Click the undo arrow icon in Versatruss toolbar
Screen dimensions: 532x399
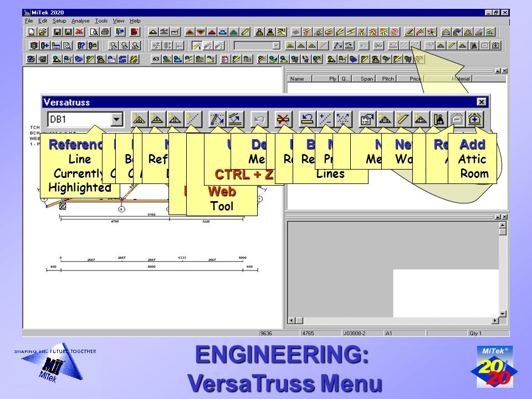point(259,119)
